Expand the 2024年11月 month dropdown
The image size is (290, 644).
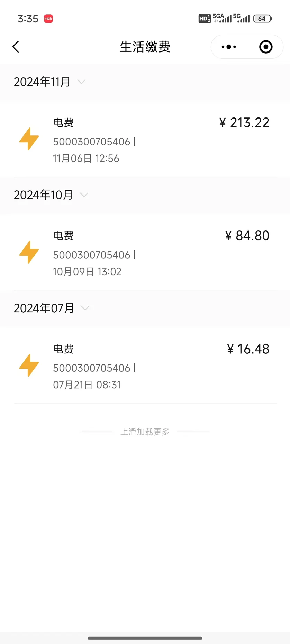82,82
